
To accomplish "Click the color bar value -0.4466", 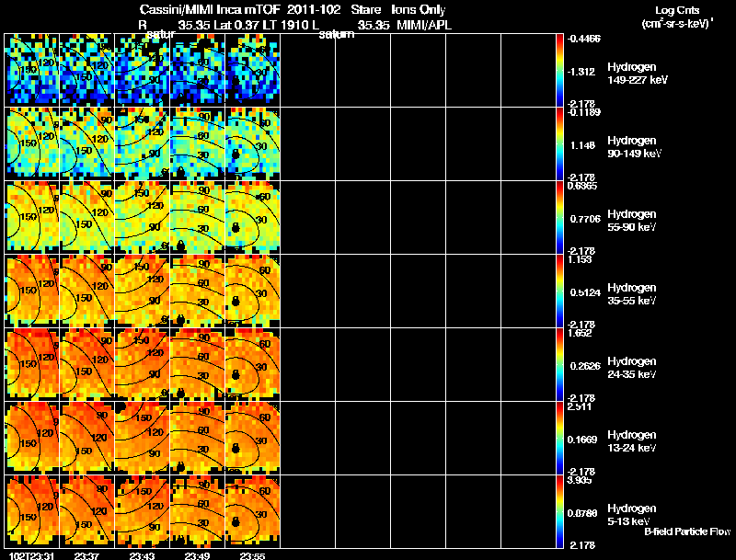I will (584, 39).
